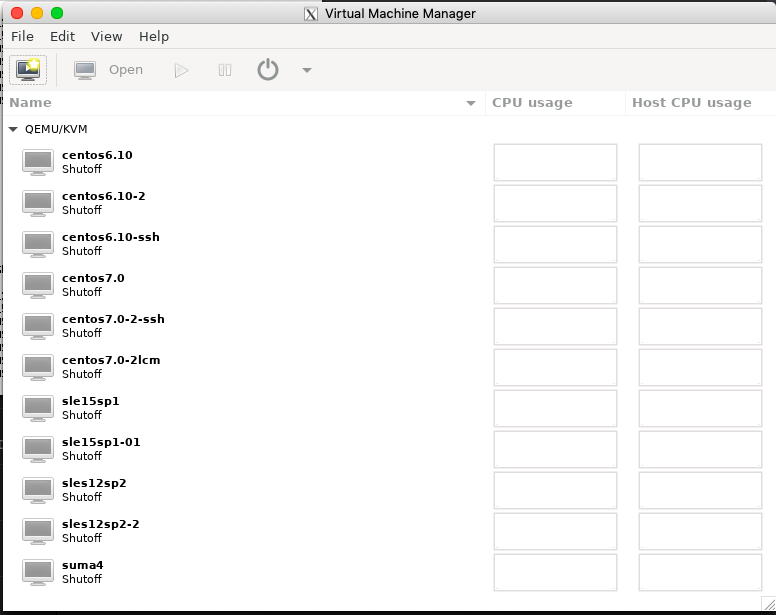
Task: Click the Name column sort arrow
Action: click(471, 103)
